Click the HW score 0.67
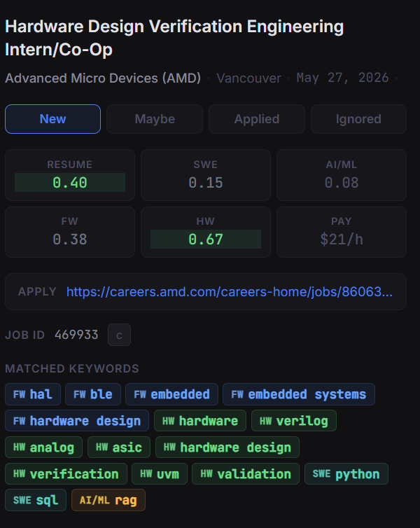The width and height of the screenshot is (420, 528). point(206,239)
